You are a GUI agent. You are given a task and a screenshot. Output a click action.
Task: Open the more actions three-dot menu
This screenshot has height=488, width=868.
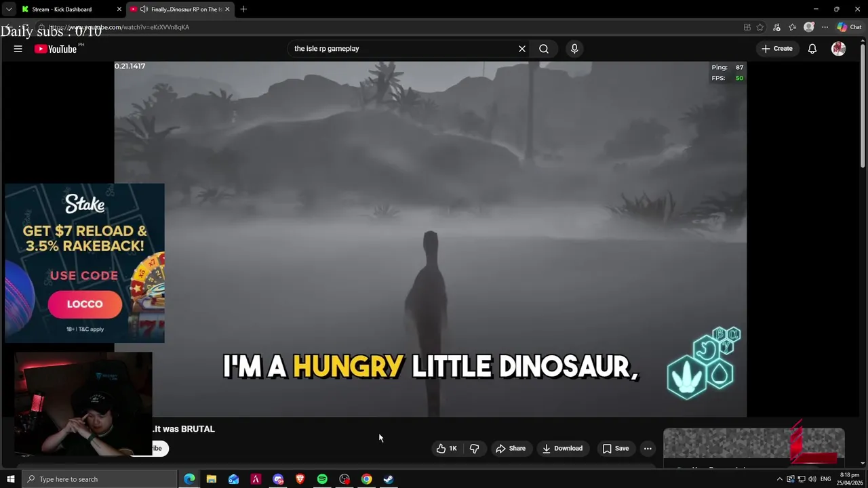coord(648,449)
